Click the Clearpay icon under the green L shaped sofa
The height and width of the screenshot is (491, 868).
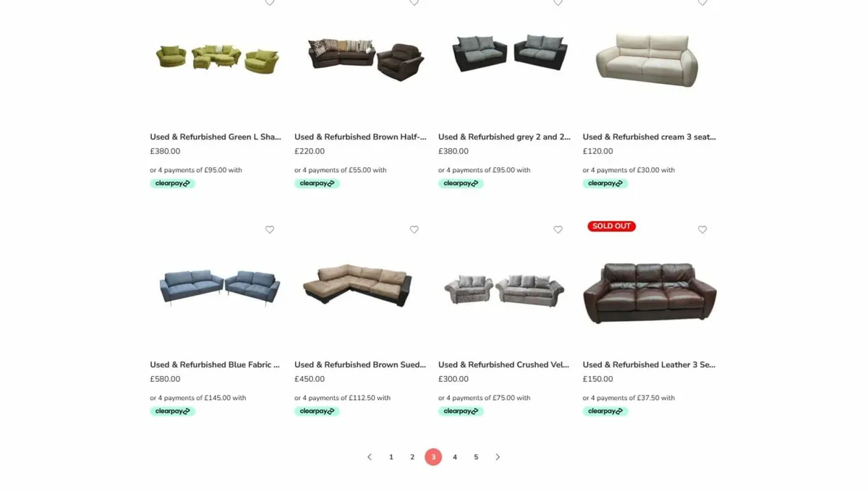pyautogui.click(x=172, y=183)
